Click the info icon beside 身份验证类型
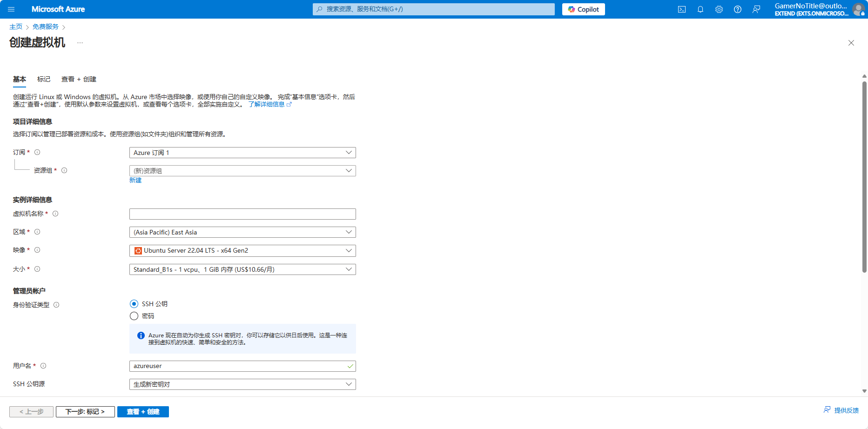The width and height of the screenshot is (868, 429). [x=56, y=305]
